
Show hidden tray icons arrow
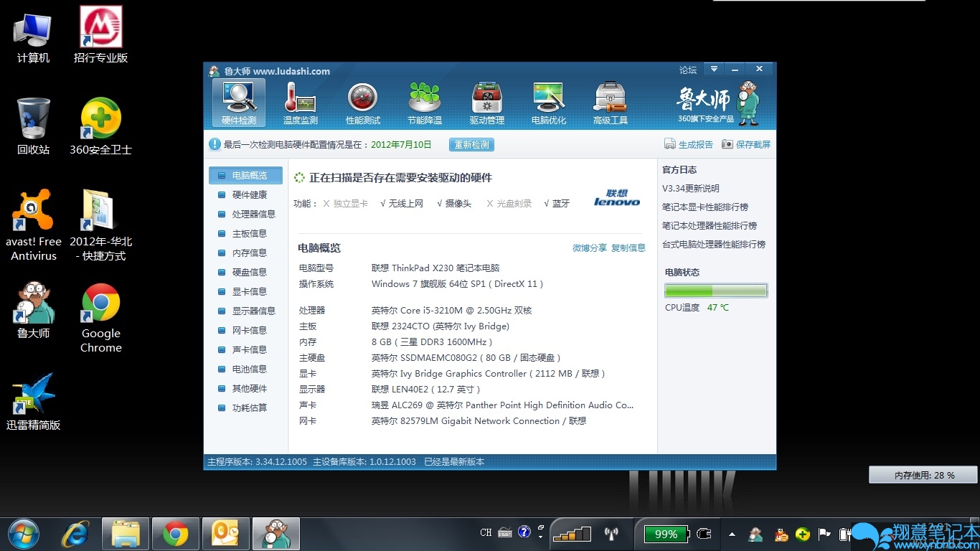[732, 534]
